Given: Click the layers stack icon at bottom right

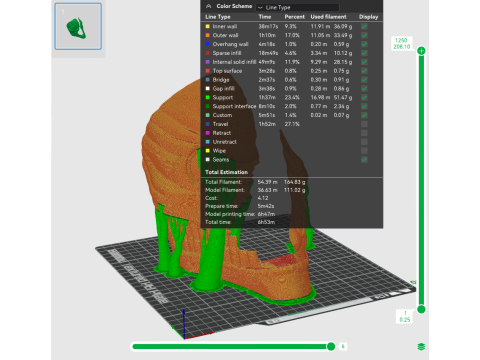Looking at the screenshot, I should coord(421,347).
